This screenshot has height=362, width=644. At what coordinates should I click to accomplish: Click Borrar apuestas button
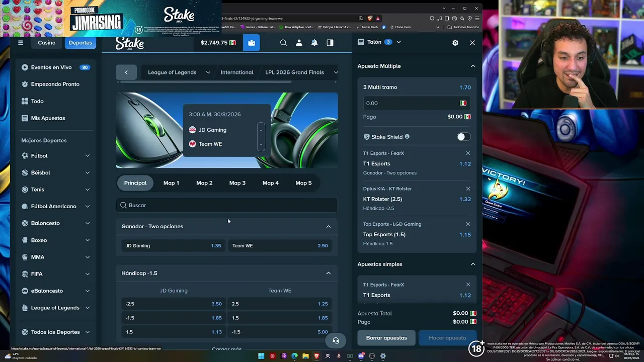[x=386, y=338]
